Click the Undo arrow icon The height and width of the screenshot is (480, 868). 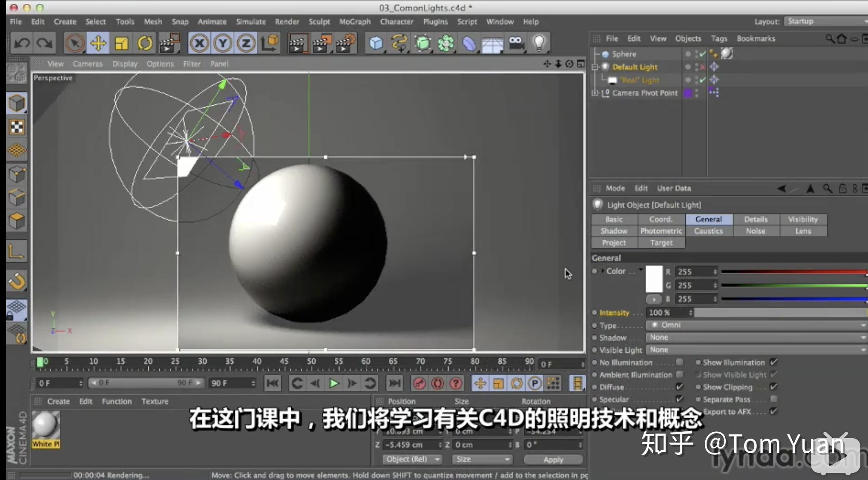click(x=22, y=43)
